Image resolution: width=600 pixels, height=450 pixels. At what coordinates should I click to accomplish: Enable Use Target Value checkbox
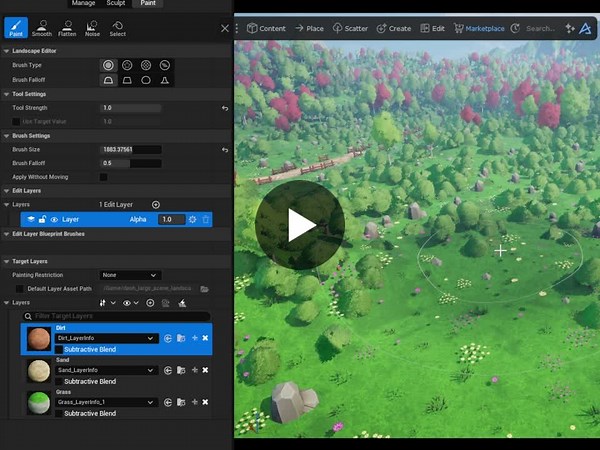pyautogui.click(x=16, y=122)
